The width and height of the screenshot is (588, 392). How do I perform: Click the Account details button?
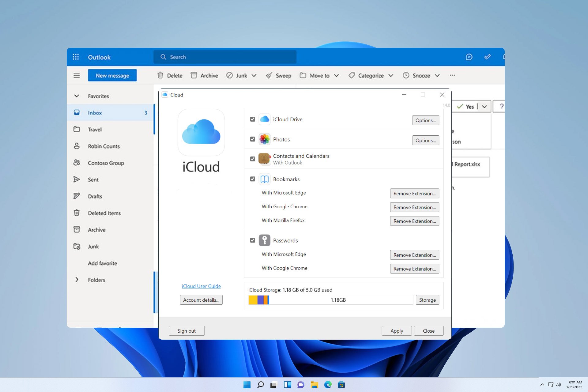[x=201, y=300]
